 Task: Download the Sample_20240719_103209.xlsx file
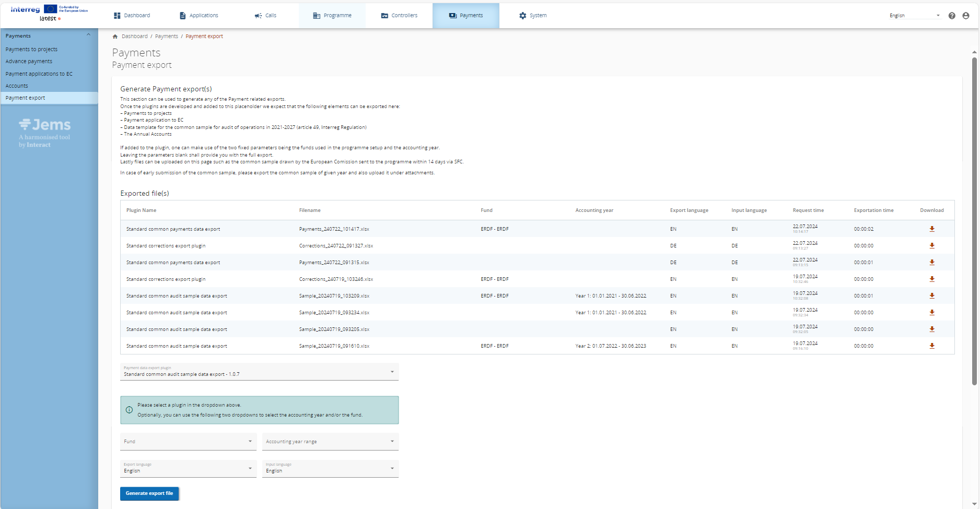[x=931, y=296]
